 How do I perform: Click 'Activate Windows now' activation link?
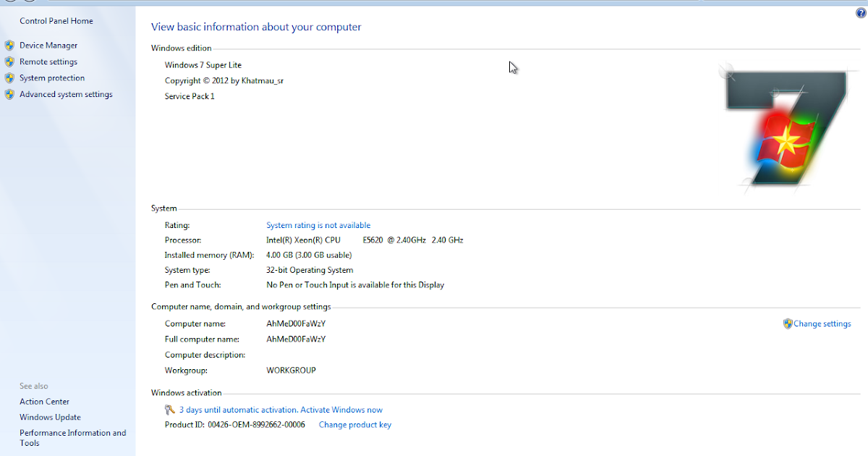click(x=341, y=410)
